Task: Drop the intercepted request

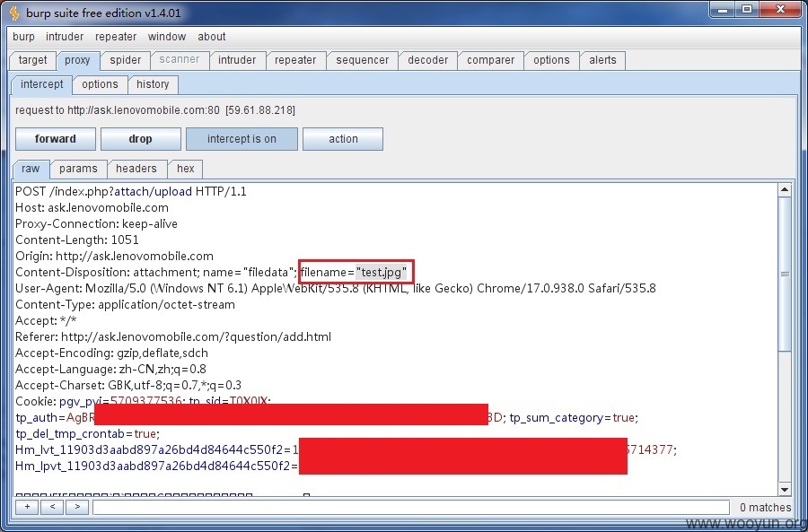Action: click(x=140, y=139)
